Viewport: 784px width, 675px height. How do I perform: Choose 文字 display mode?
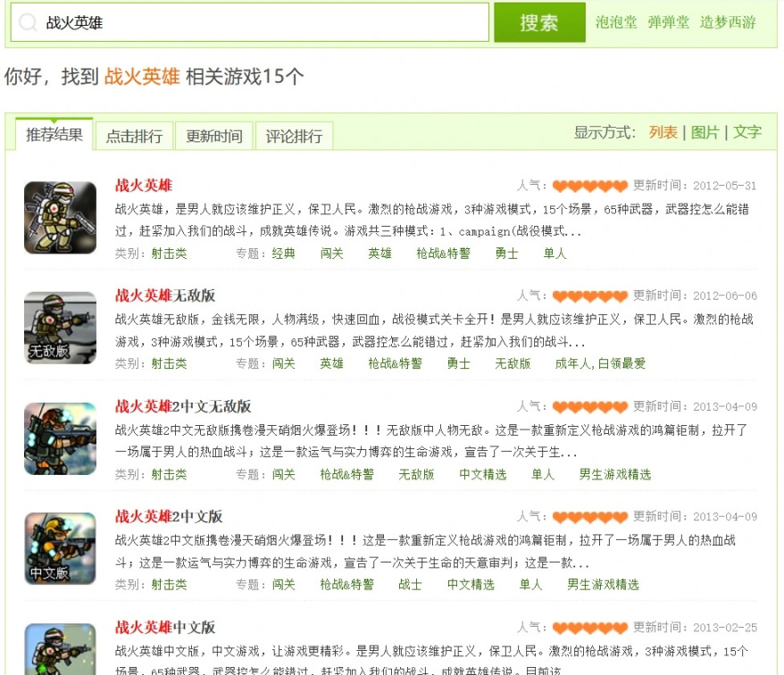coord(747,132)
